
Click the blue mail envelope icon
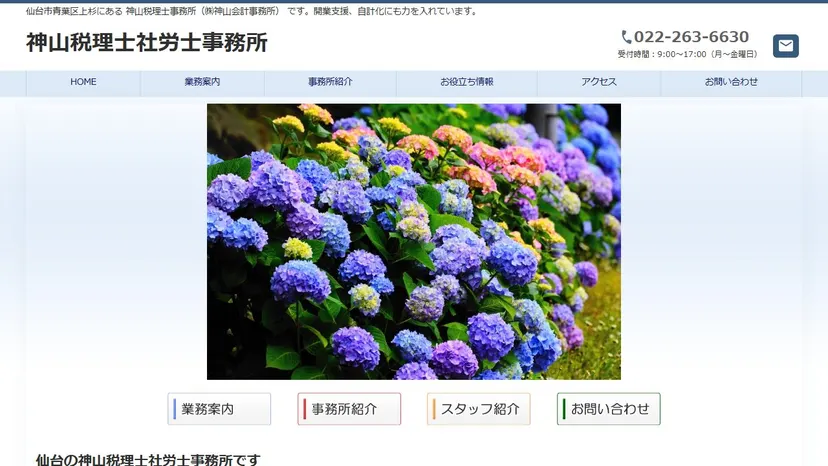pos(786,46)
